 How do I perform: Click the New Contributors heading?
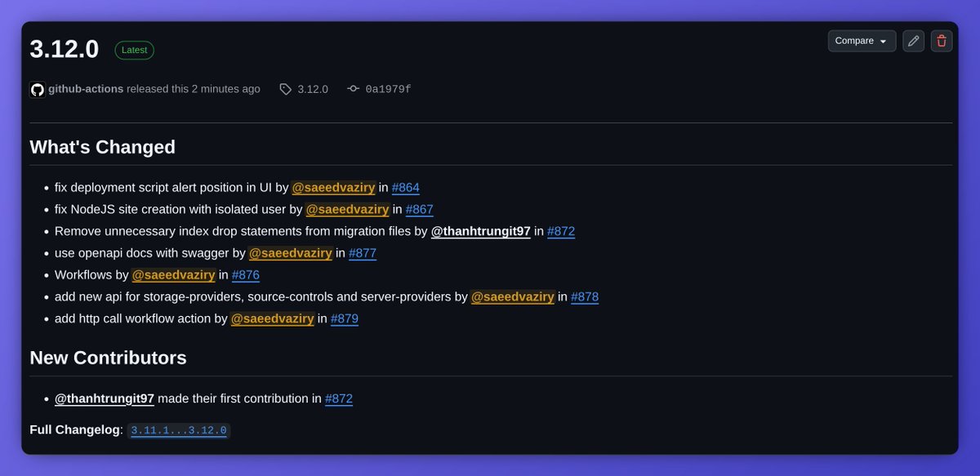[108, 358]
